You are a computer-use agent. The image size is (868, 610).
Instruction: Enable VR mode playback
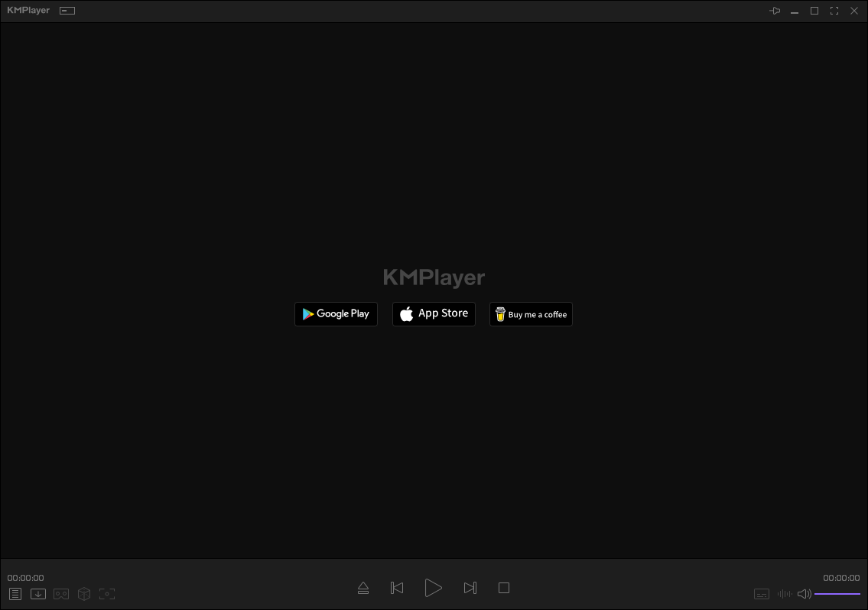tap(60, 594)
